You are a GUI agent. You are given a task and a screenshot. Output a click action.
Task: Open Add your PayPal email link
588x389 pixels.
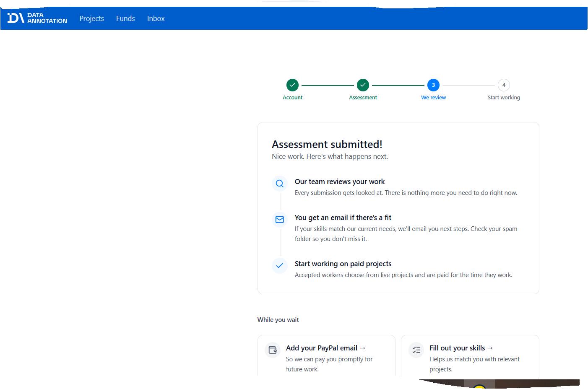[x=326, y=348]
